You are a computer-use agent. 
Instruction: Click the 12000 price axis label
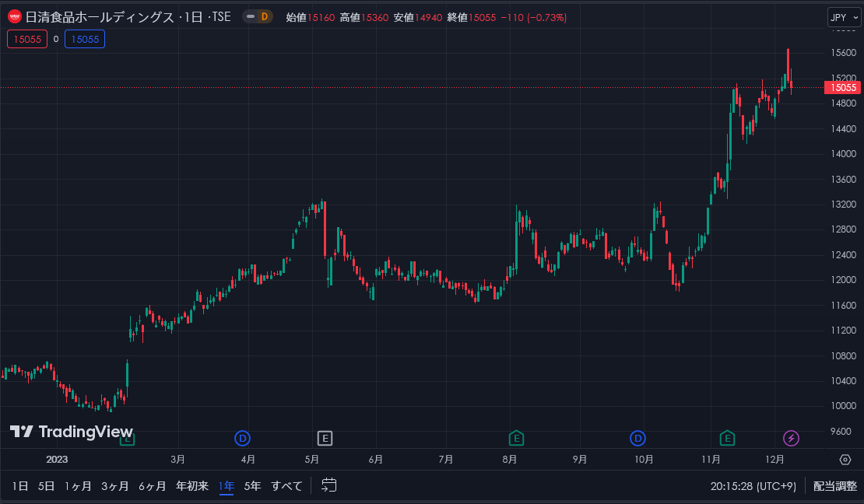pyautogui.click(x=844, y=280)
